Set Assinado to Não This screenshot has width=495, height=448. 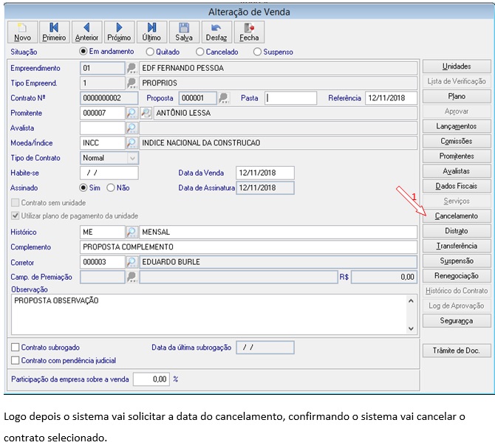[118, 188]
